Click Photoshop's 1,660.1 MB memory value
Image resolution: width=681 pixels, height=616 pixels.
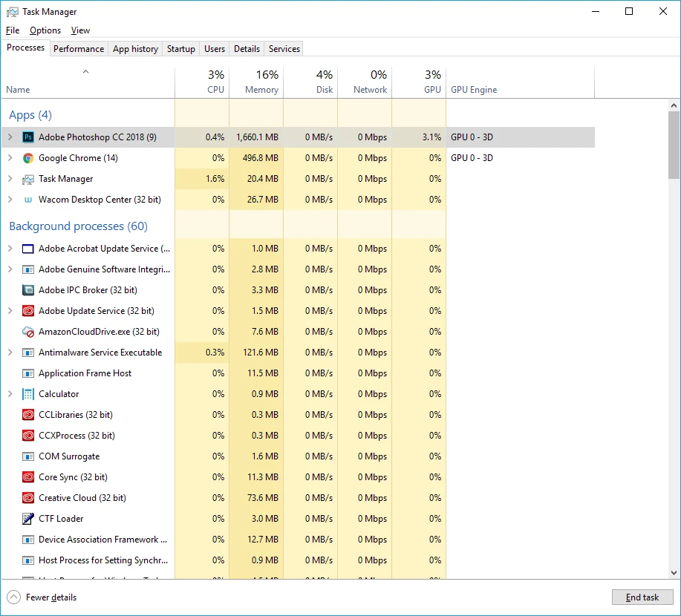click(257, 137)
